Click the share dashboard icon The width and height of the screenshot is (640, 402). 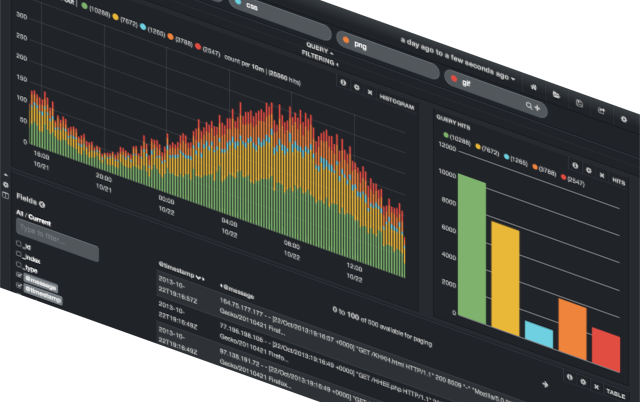(x=601, y=111)
